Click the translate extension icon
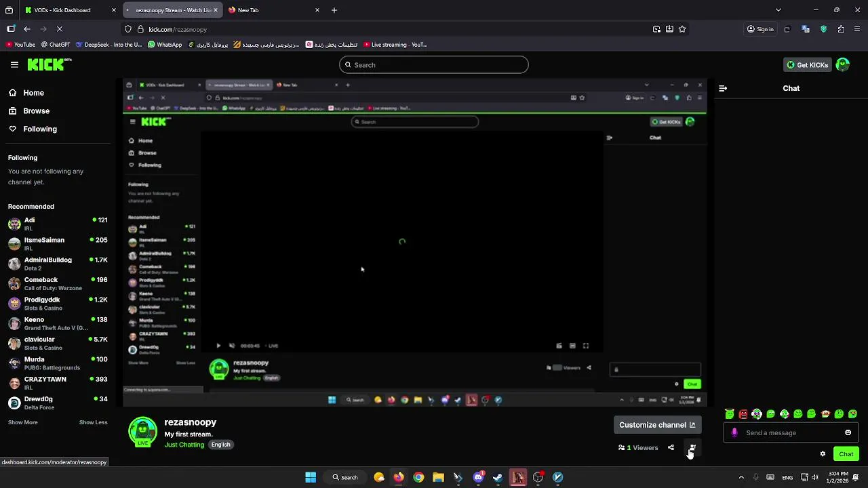868x488 pixels. click(806, 29)
